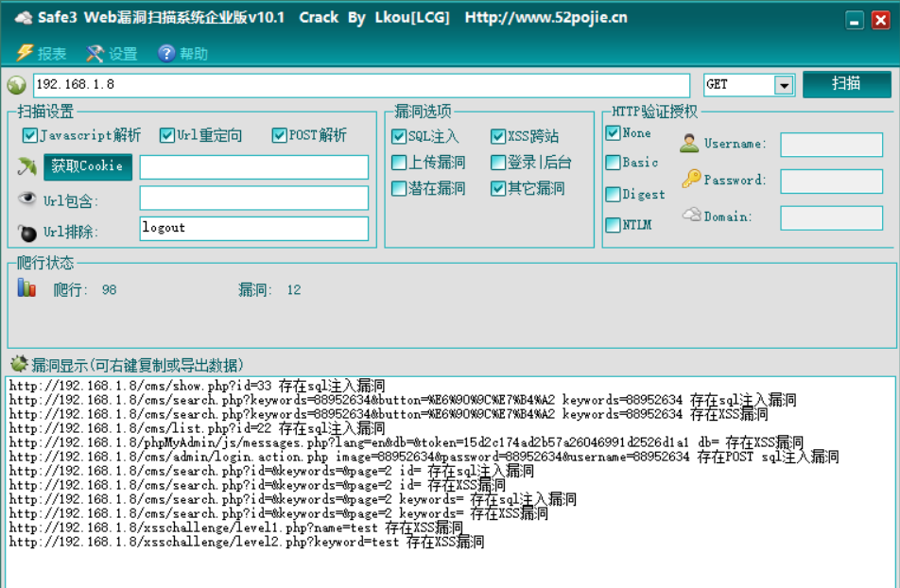Click the key icon by Password
The width and height of the screenshot is (900, 588).
click(691, 179)
